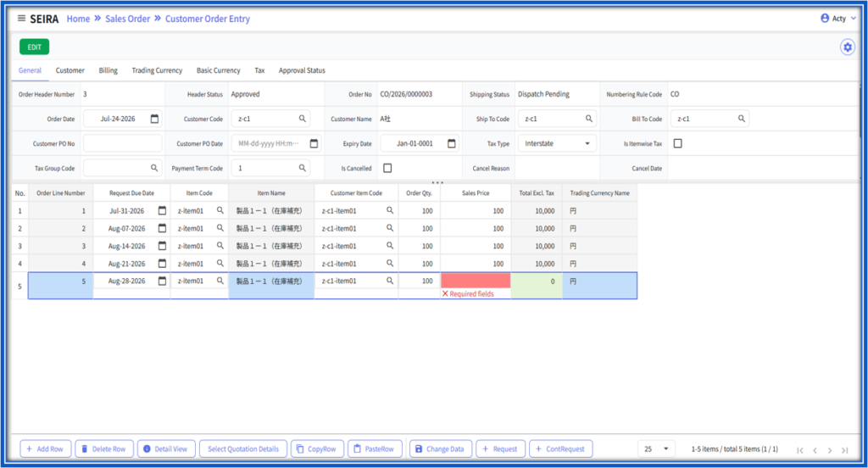Search Tax Group Code lookup
Viewport: 868px width, 468px height.
(154, 168)
